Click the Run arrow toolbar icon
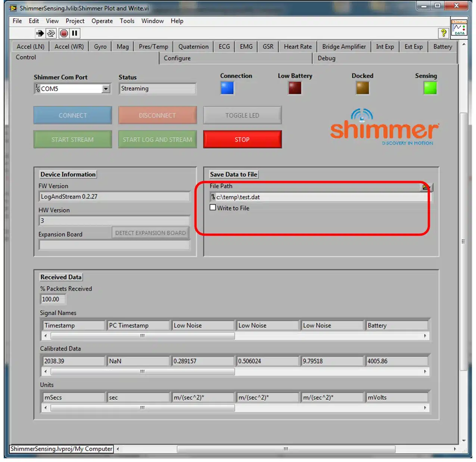 pyautogui.click(x=40, y=34)
